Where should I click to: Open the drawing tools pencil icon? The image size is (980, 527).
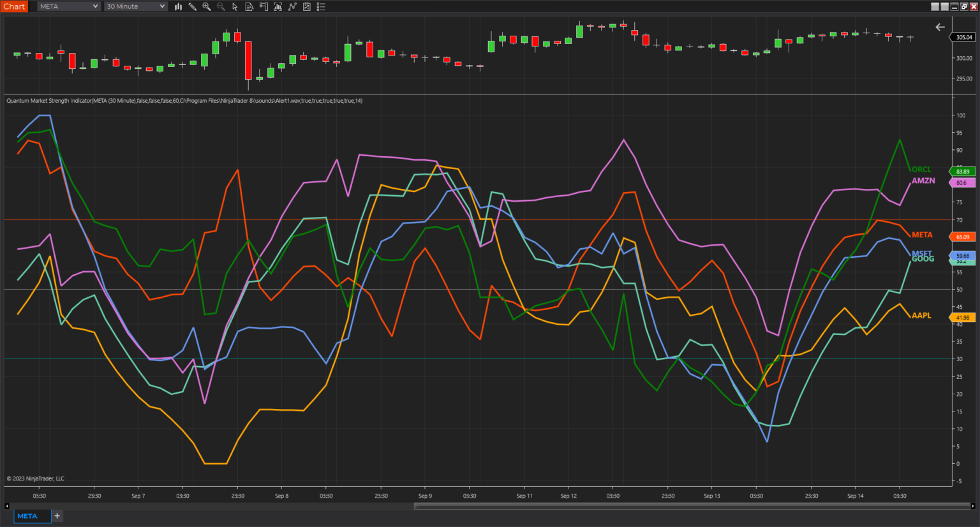[x=193, y=6]
